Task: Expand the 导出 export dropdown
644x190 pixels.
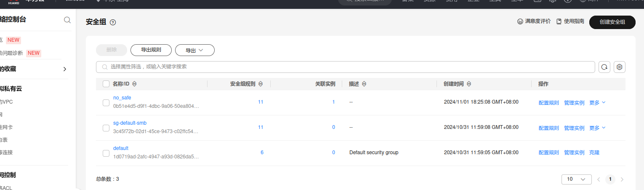Action: click(194, 50)
